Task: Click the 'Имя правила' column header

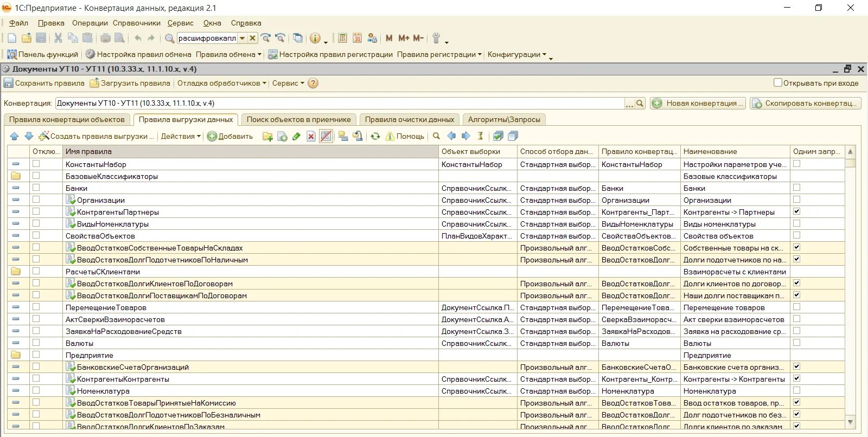Action: (x=251, y=151)
